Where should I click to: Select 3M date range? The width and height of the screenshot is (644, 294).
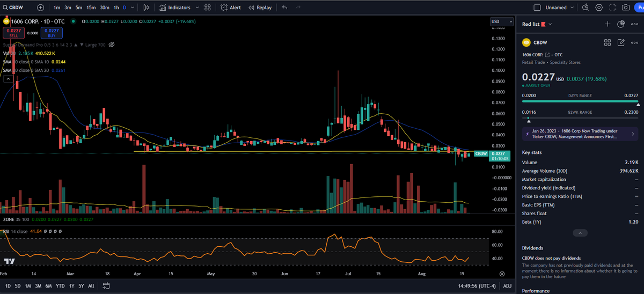coord(38,286)
